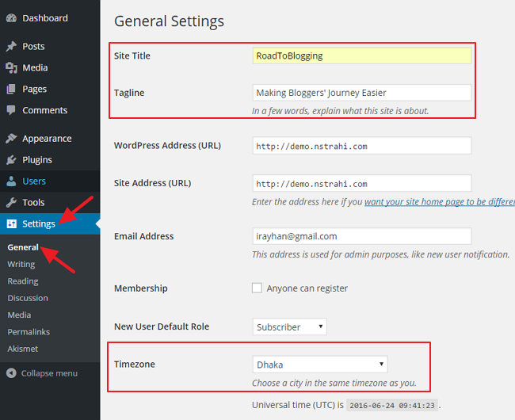Click the Tools wrench icon
This screenshot has height=420, width=515.
(x=11, y=203)
